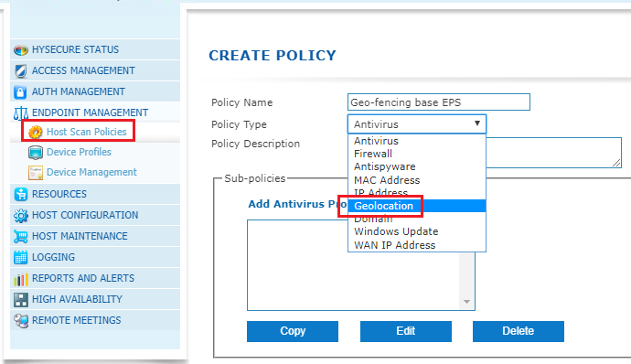This screenshot has width=631, height=364.
Task: Click the Access Management shield icon
Action: click(x=20, y=70)
